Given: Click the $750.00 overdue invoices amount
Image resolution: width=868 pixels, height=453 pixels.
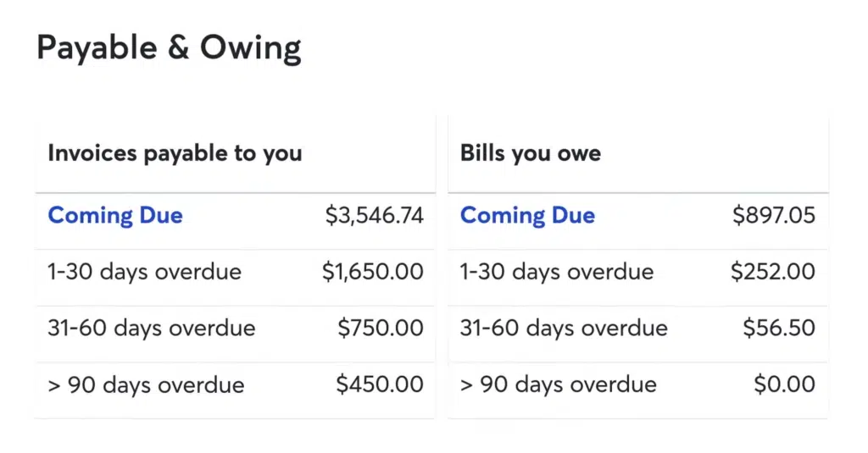Looking at the screenshot, I should click(380, 329).
